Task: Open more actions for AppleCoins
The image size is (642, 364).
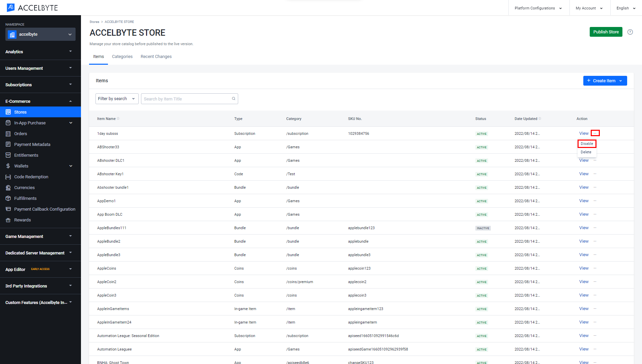Action: click(595, 268)
